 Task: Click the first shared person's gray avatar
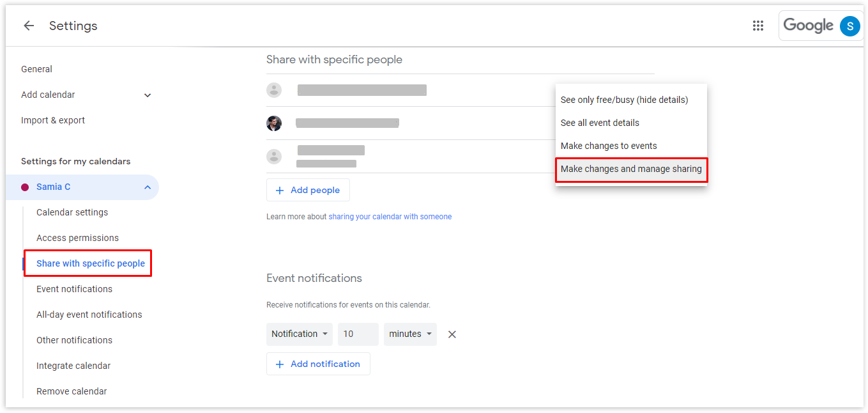(274, 90)
